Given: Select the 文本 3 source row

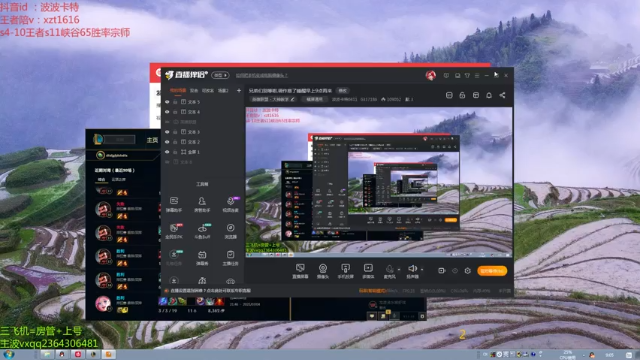Looking at the screenshot, I should click(203, 132).
